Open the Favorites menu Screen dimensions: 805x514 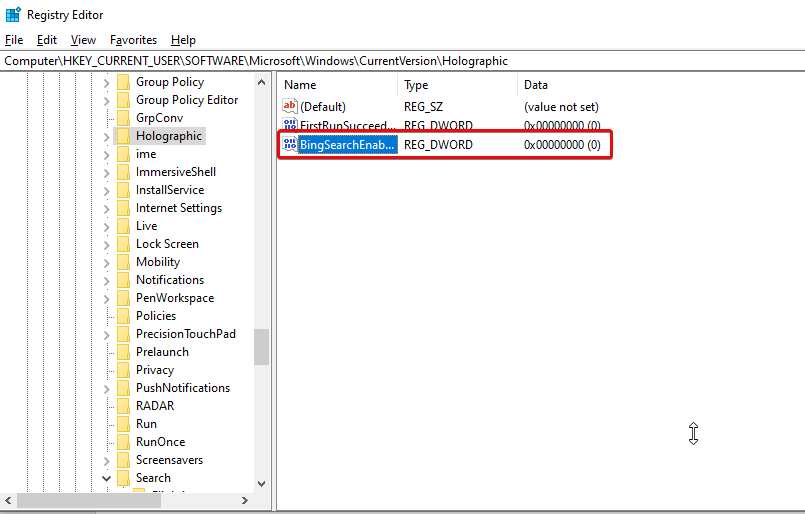(x=133, y=40)
